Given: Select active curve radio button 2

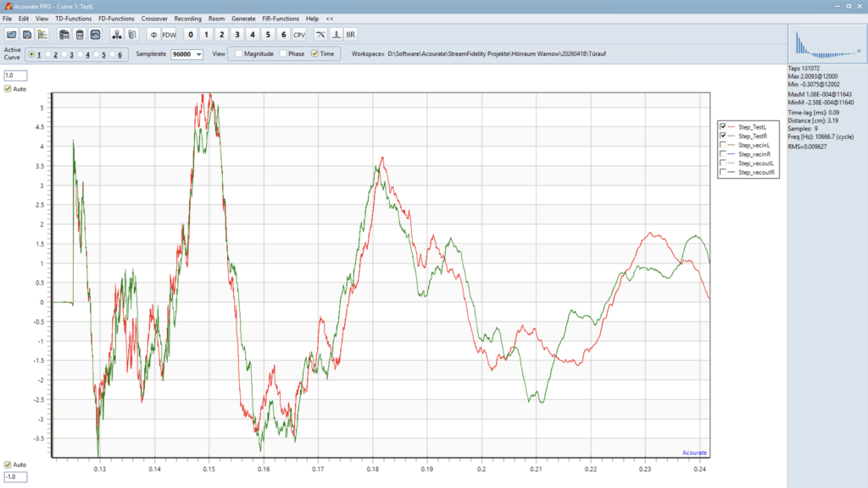Looking at the screenshot, I should [x=47, y=54].
